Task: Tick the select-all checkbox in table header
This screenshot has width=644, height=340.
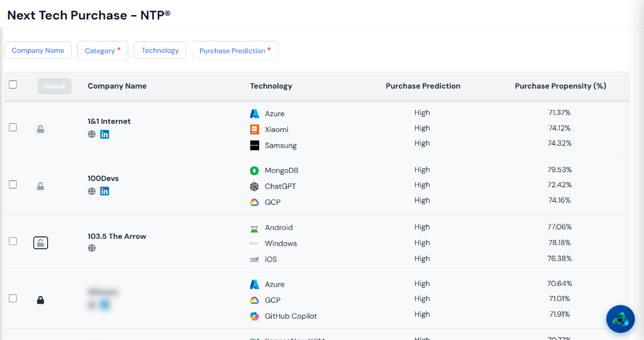Action: 13,85
